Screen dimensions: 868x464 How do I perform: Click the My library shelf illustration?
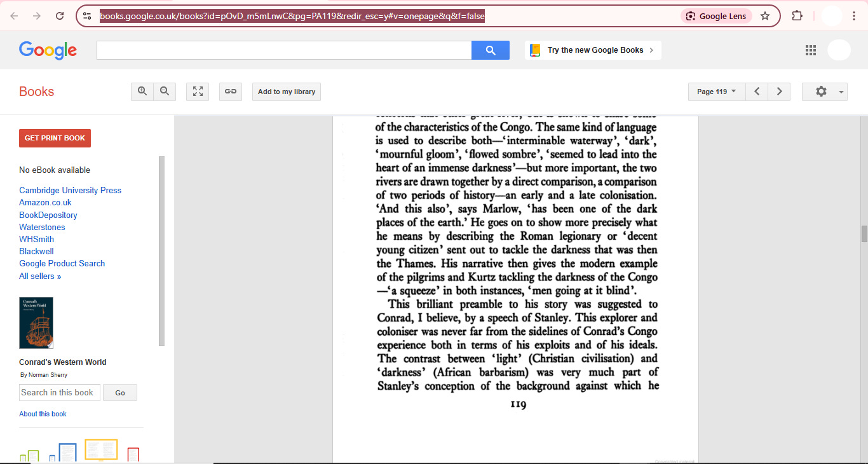pos(80,450)
